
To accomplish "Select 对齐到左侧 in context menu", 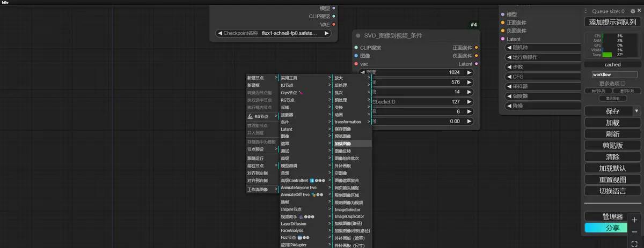I will tap(262, 173).
